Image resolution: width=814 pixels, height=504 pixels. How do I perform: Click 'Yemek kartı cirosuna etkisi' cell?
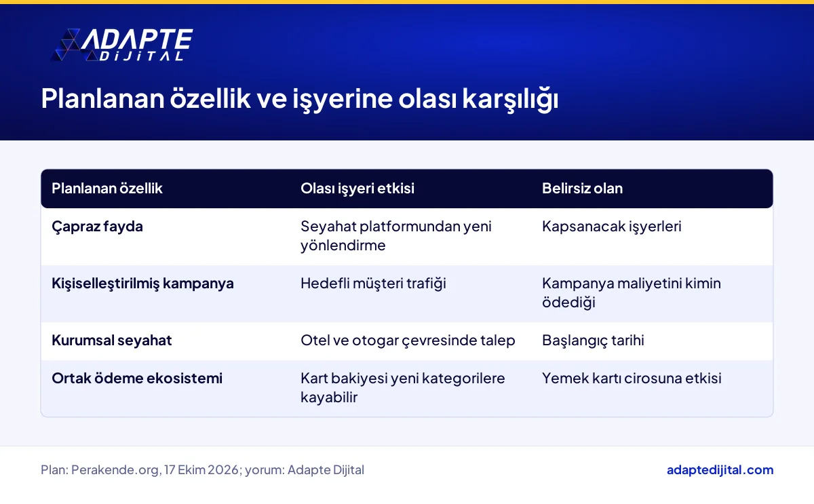click(632, 379)
